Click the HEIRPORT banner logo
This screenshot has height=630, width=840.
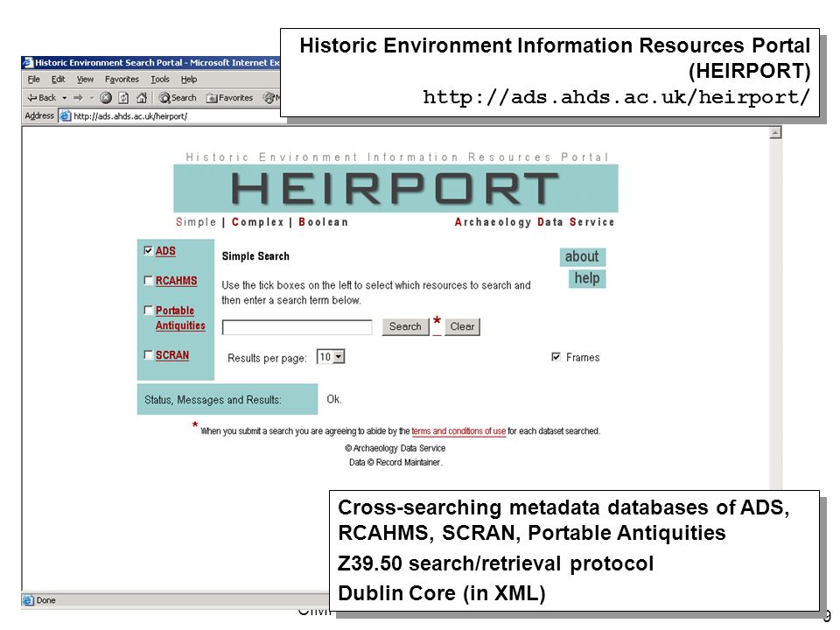(395, 188)
